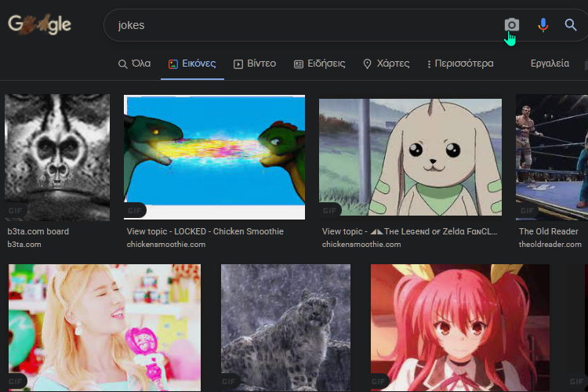Image resolution: width=588 pixels, height=392 pixels.
Task: Click the GIF badge on wrestling image
Action: tap(528, 210)
